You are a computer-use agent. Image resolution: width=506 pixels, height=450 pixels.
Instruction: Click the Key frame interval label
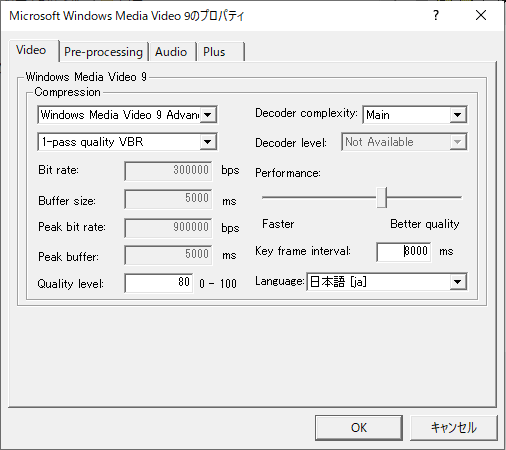pyautogui.click(x=303, y=251)
